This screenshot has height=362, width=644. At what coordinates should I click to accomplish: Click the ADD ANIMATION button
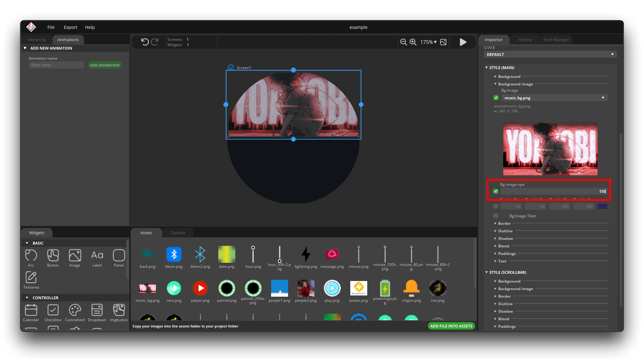(105, 65)
